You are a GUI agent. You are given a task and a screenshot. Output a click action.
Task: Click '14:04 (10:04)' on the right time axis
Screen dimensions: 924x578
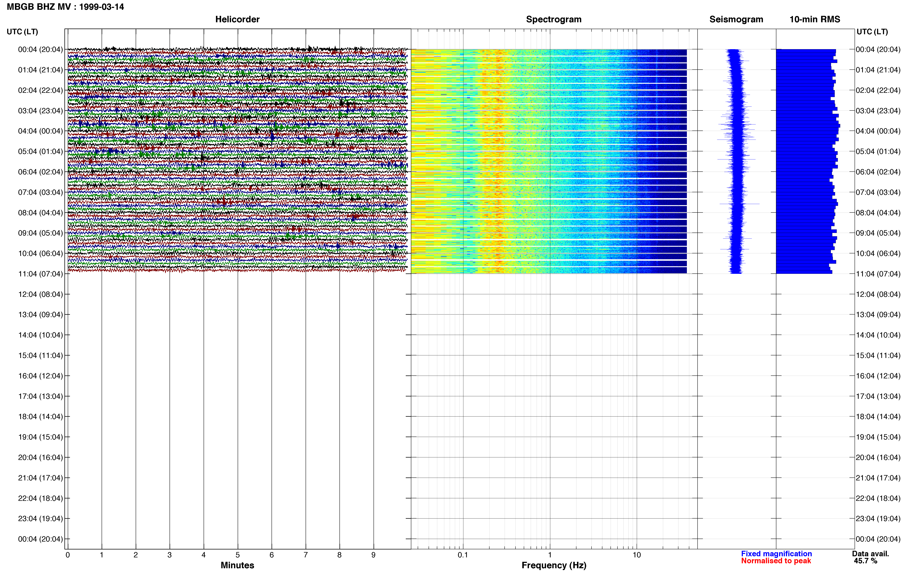click(x=878, y=335)
